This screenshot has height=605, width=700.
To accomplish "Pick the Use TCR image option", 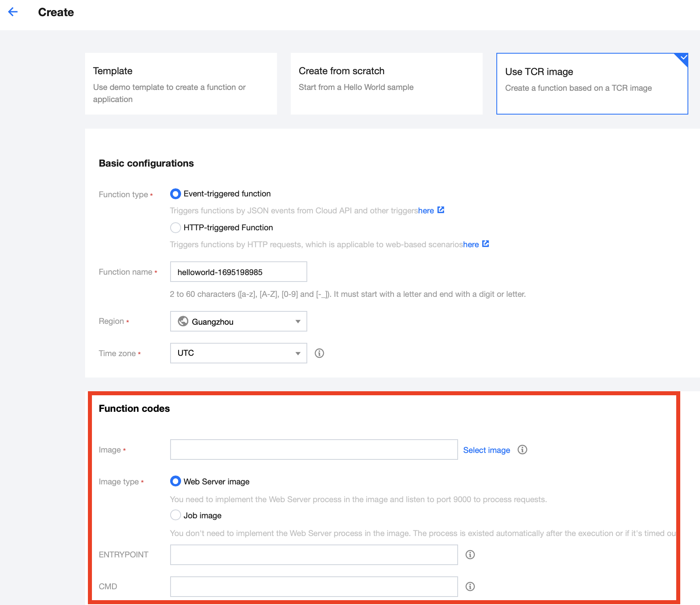I will 592,84.
